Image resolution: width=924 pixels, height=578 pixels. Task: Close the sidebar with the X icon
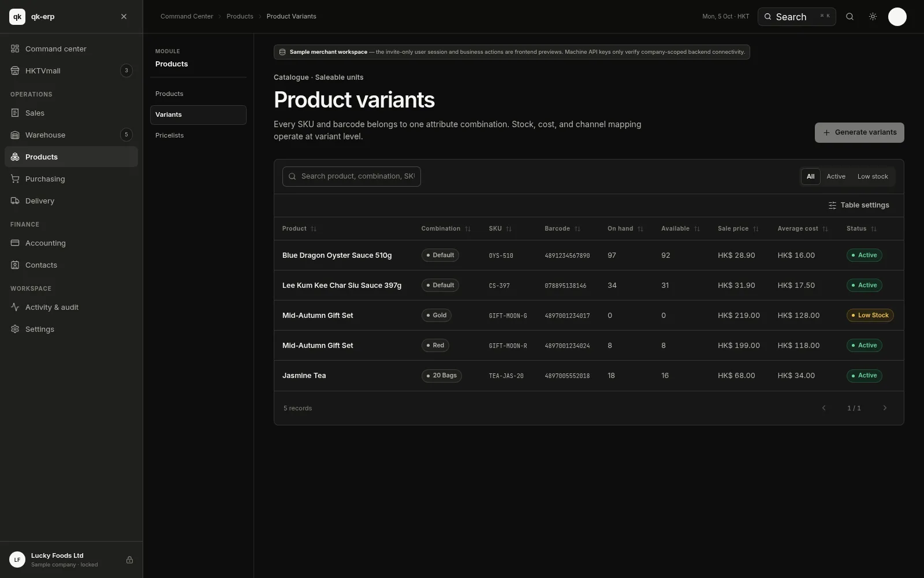(124, 17)
